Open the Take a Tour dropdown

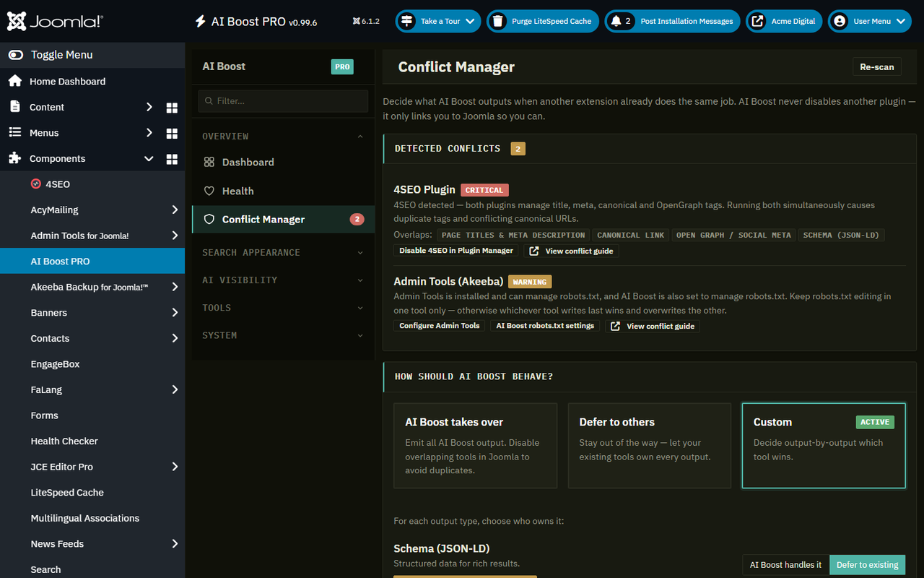pyautogui.click(x=438, y=21)
